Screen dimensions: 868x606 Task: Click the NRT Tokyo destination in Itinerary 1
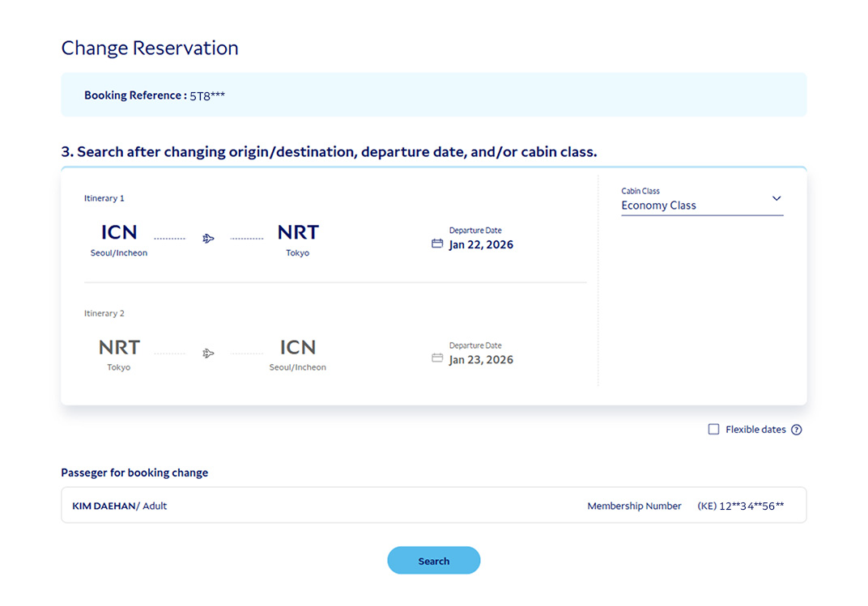point(297,238)
